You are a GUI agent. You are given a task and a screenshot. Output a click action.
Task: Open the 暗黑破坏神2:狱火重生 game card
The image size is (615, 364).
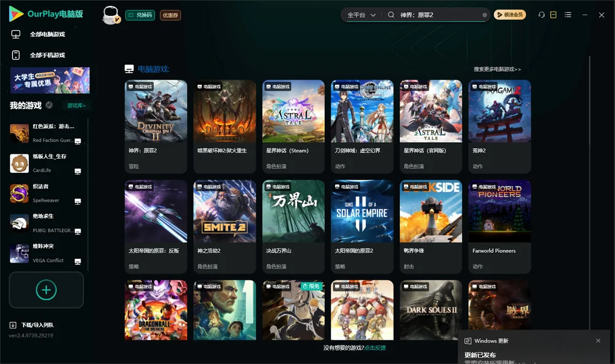pyautogui.click(x=224, y=127)
